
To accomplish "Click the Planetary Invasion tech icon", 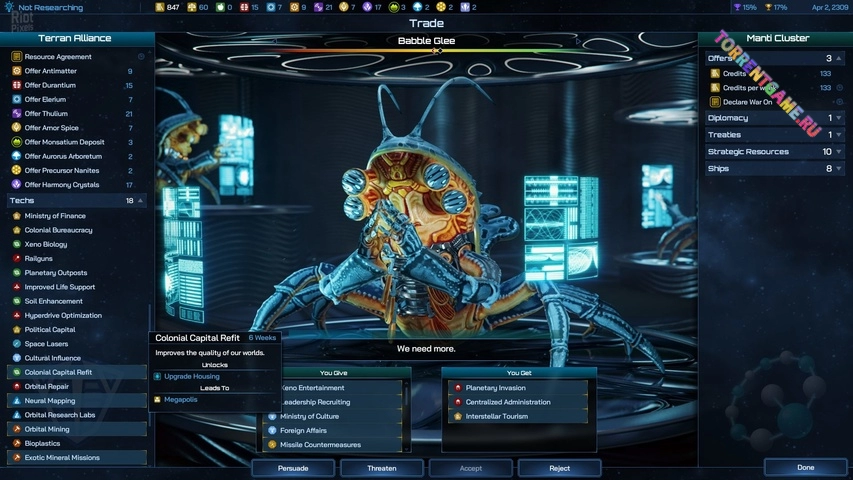I will click(x=458, y=388).
